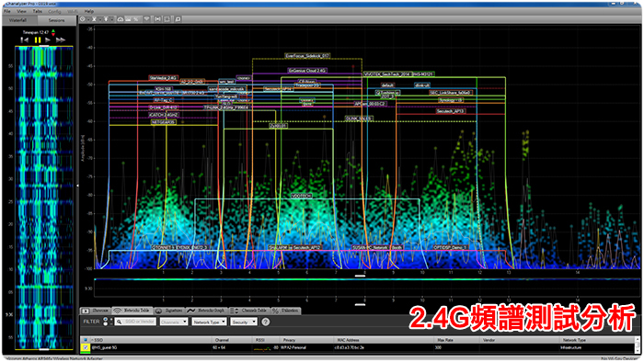Increase timespan with the green up arrow
This screenshot has width=644, height=362.
(x=53, y=30)
